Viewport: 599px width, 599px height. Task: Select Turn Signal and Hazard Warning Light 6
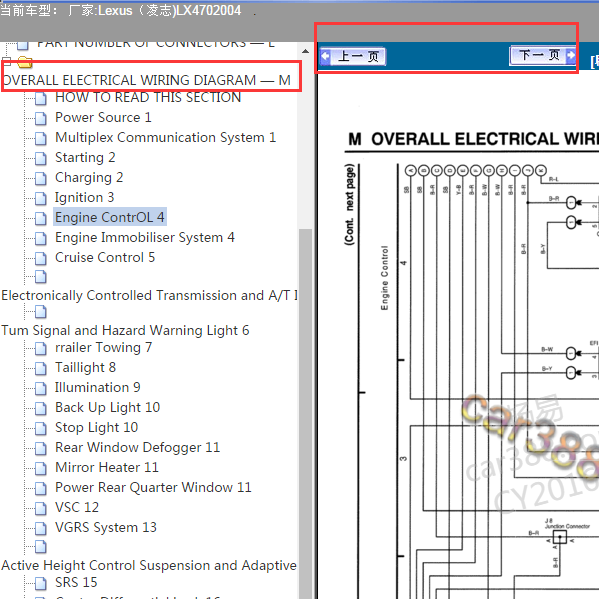pos(125,330)
